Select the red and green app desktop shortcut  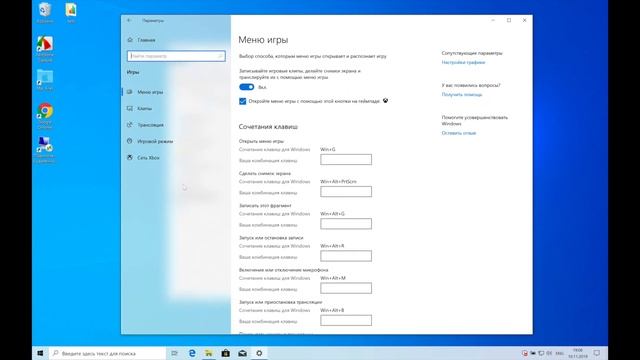45,49
